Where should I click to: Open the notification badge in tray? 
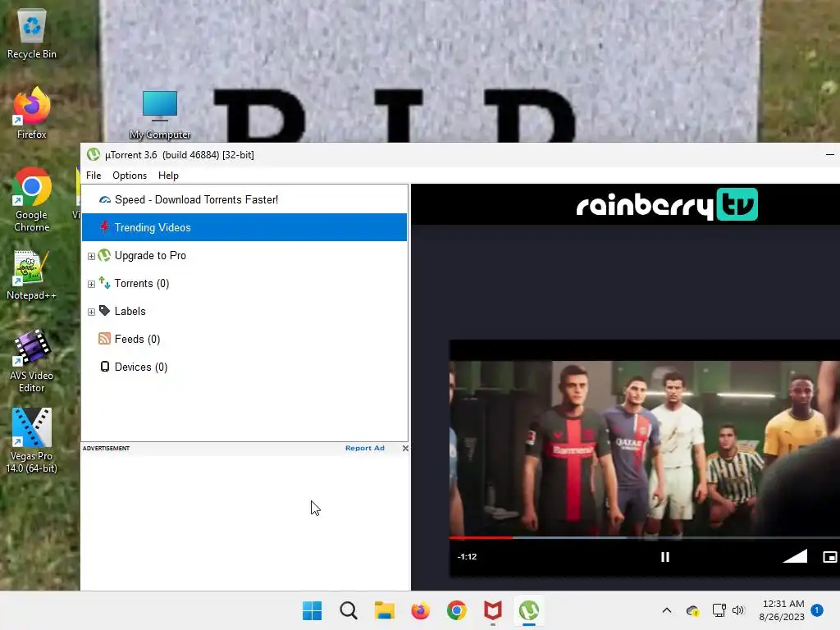pyautogui.click(x=817, y=610)
